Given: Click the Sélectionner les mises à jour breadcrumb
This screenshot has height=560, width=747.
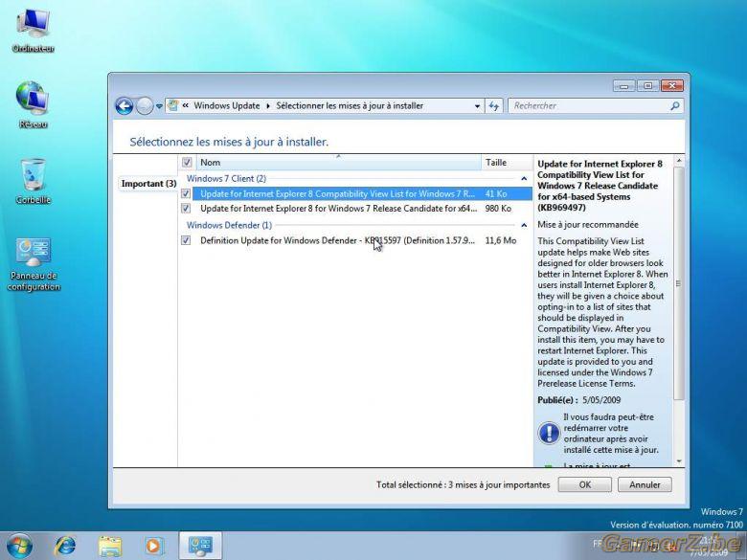Looking at the screenshot, I should click(350, 105).
